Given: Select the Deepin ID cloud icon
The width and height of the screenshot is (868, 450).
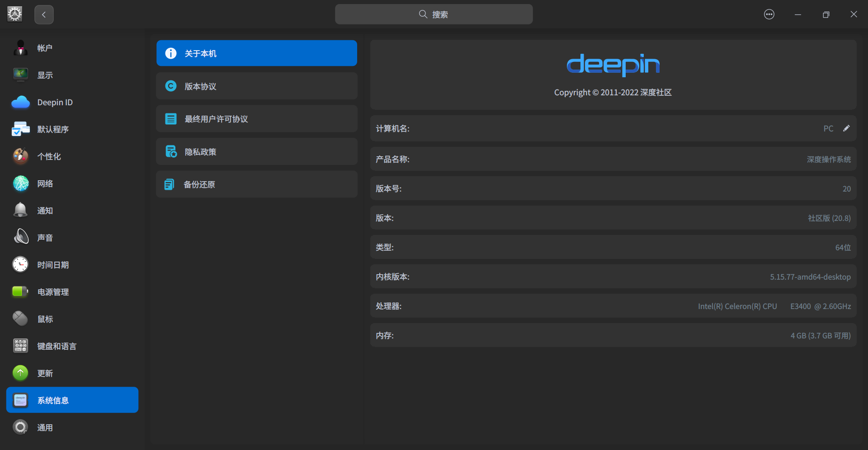Looking at the screenshot, I should (20, 102).
